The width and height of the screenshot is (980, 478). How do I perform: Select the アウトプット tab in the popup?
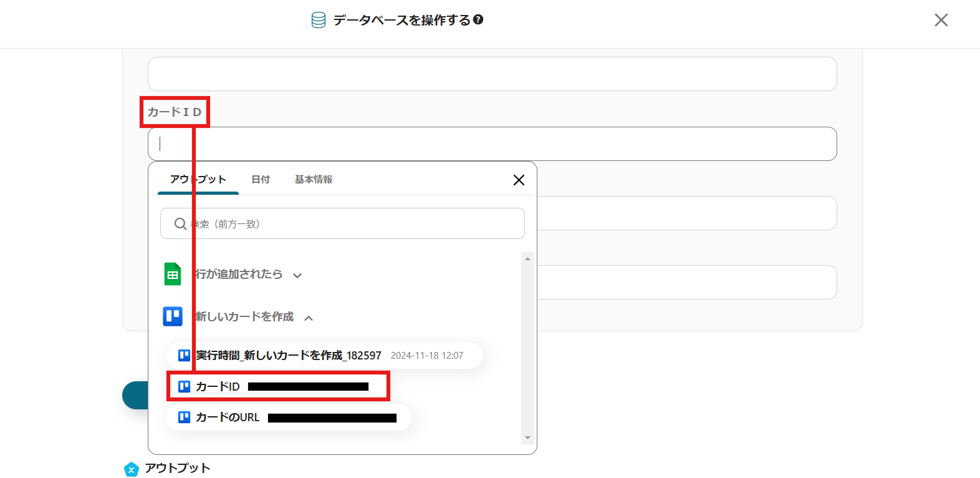point(198,180)
